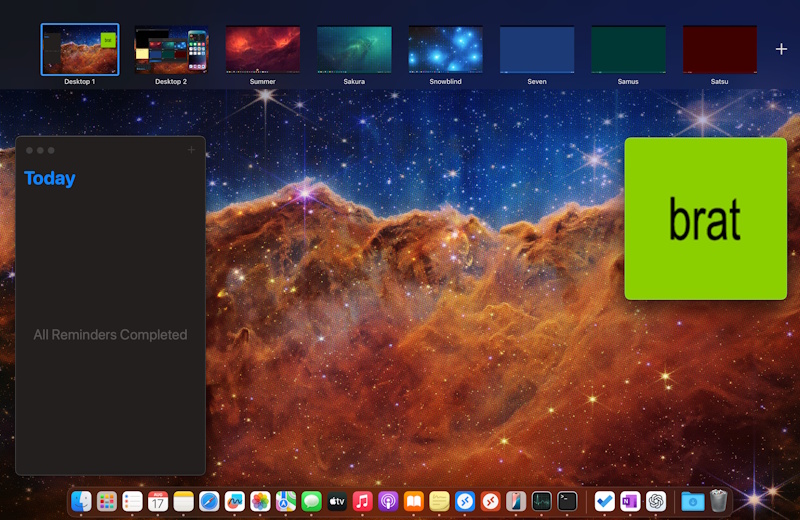Open Launchpad in the dock
This screenshot has height=520, width=800.
point(107,502)
